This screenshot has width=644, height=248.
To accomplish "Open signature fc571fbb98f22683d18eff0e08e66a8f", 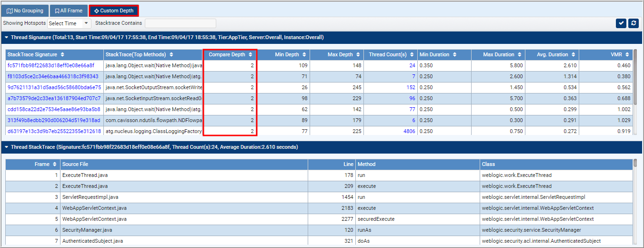I will tap(50, 65).
